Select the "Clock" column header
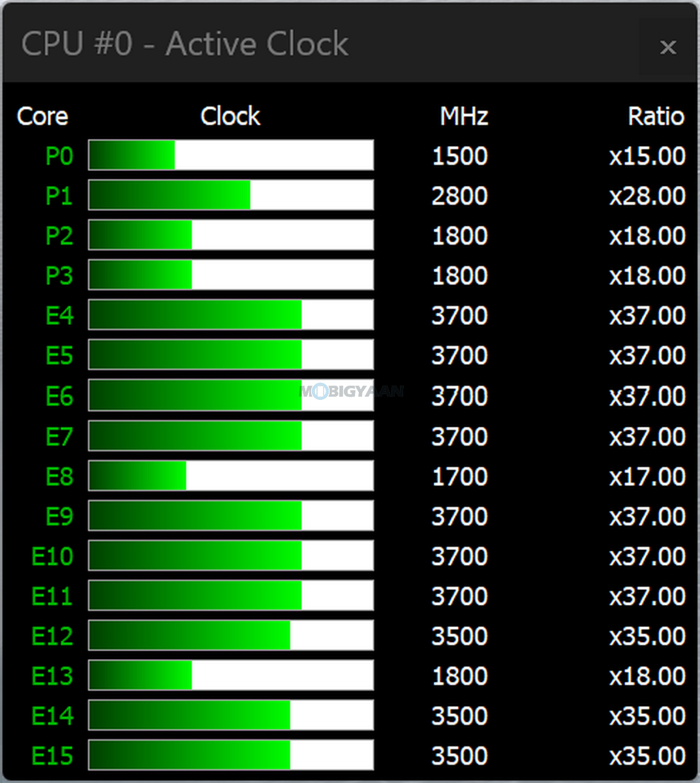The width and height of the screenshot is (700, 783). click(230, 116)
